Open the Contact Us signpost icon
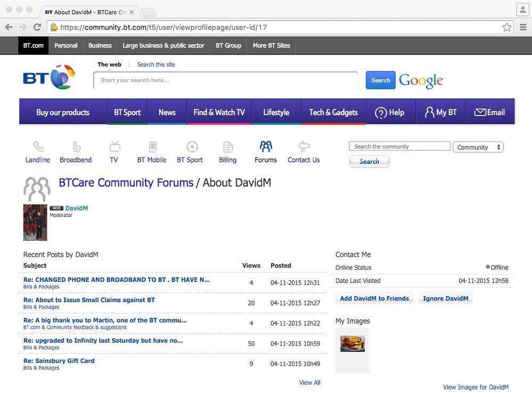 [304, 147]
